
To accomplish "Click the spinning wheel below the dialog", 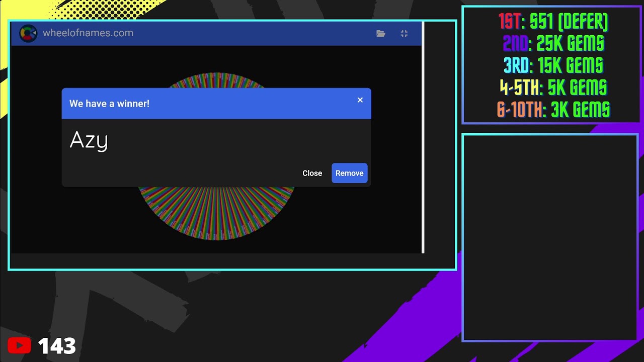I will click(x=216, y=214).
